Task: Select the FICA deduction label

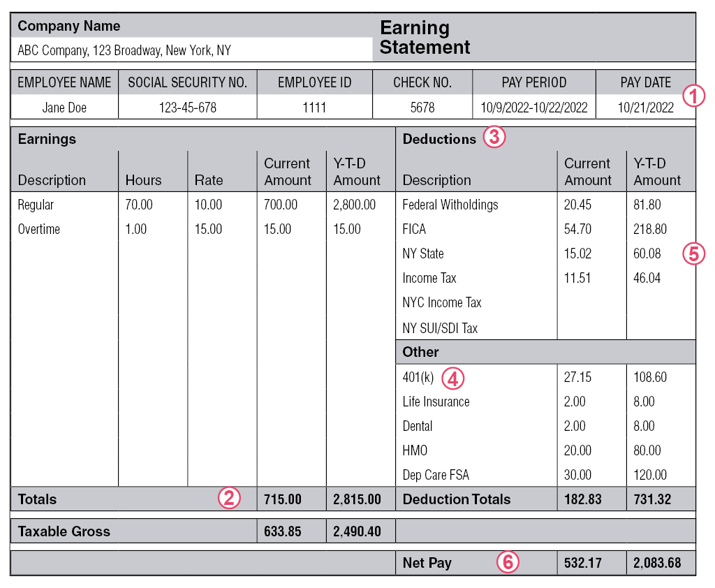Action: [x=414, y=229]
